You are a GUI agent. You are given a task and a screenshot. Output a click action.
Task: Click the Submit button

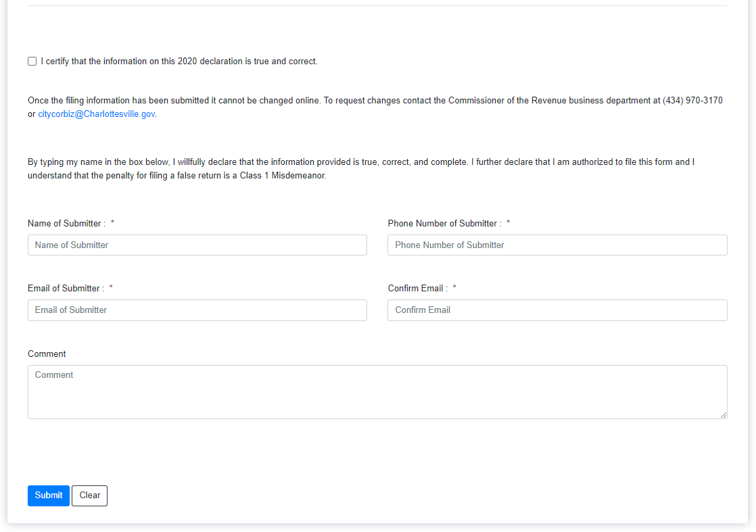tap(48, 495)
